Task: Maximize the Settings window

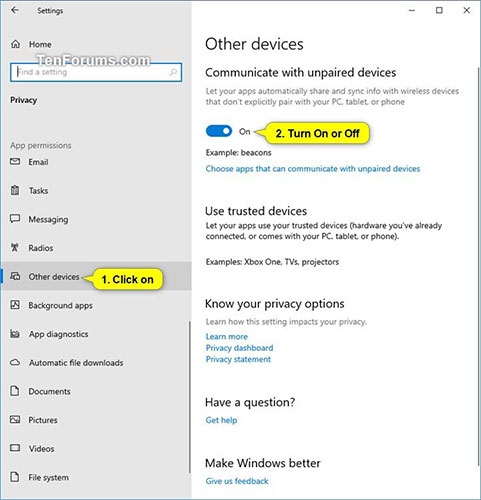Action: pos(439,10)
